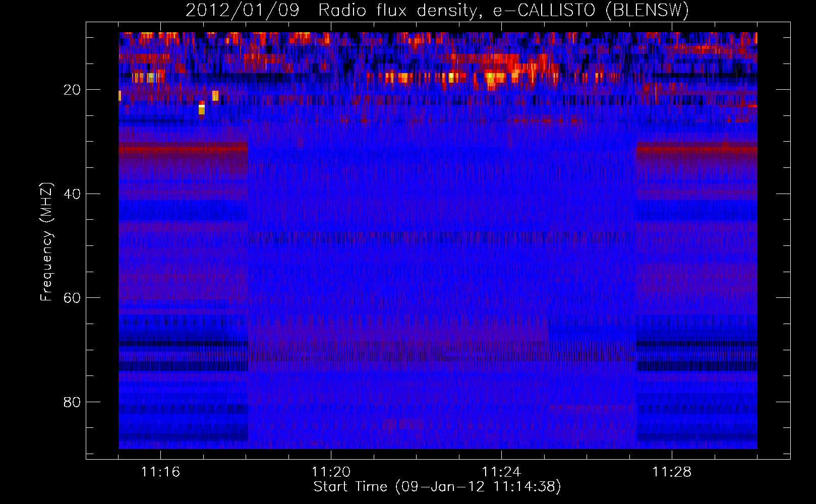This screenshot has width=816, height=504.
Task: Click the "Frequency (MHZ)" axis label
Action: click(46, 242)
